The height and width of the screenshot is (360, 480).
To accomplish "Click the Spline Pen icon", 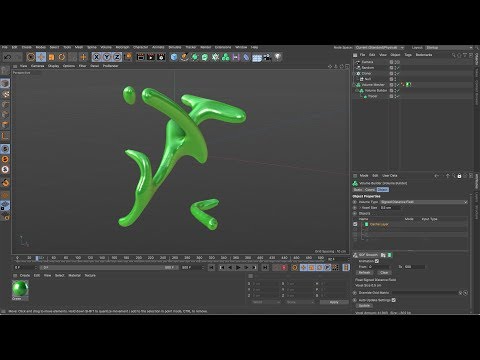I will (x=184, y=57).
